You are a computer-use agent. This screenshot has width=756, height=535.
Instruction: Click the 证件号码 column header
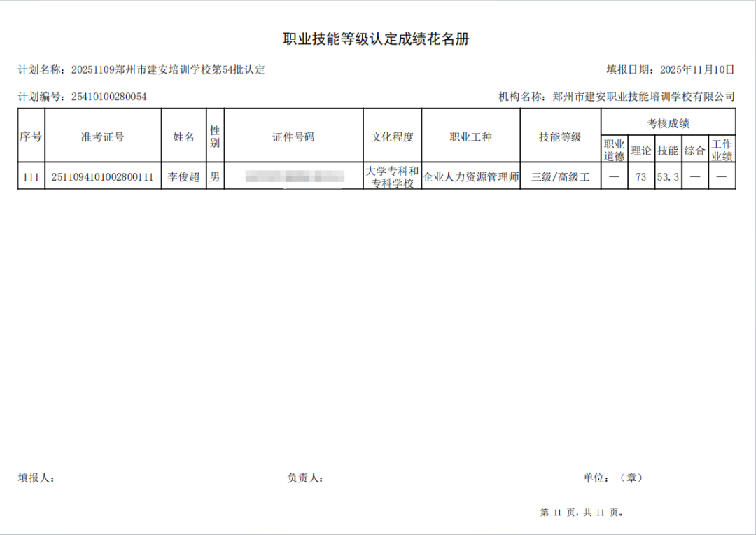click(293, 137)
